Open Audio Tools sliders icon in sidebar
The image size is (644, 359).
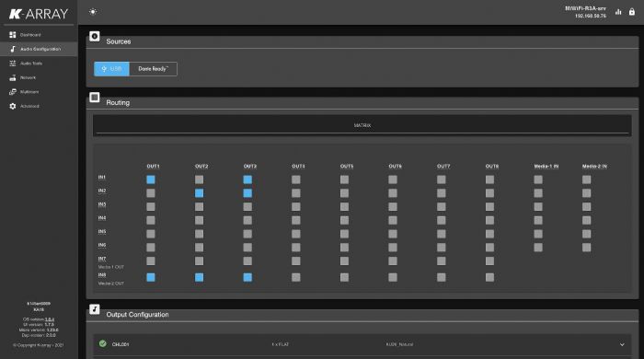[x=13, y=64]
